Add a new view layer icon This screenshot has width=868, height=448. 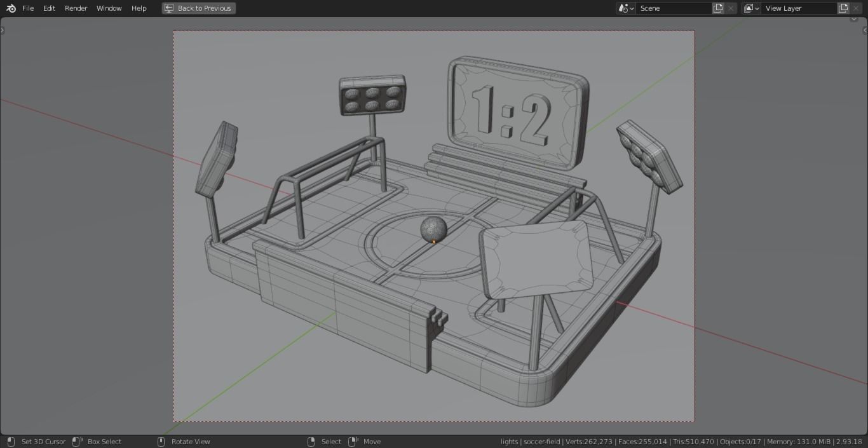(x=843, y=8)
